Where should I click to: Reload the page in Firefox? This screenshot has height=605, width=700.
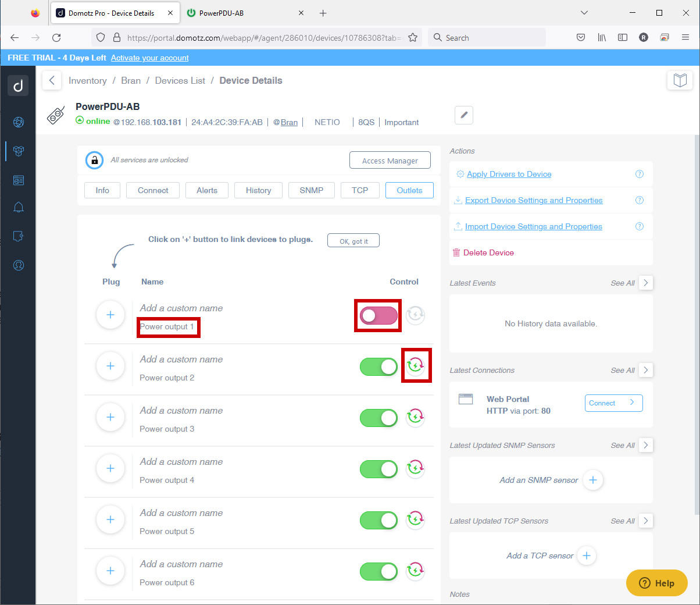(x=56, y=37)
